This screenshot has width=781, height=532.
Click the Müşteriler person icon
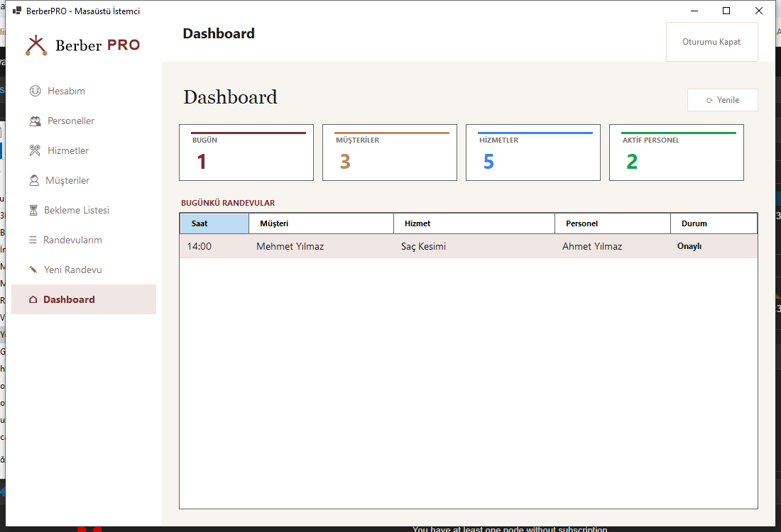[x=34, y=180]
